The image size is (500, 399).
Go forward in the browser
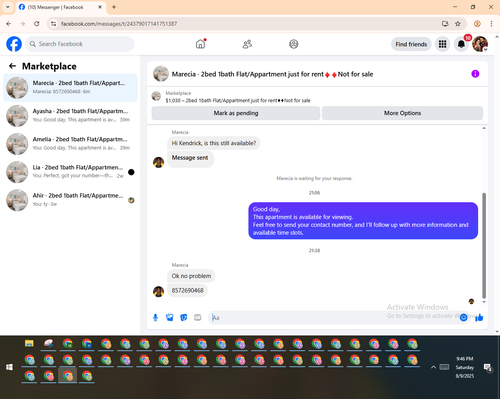tap(23, 24)
